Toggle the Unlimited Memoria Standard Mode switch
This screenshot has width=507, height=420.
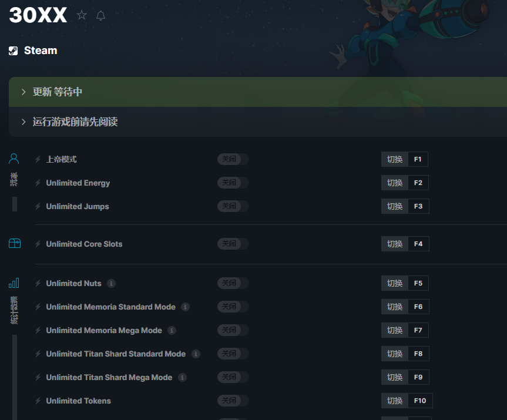[x=233, y=307]
